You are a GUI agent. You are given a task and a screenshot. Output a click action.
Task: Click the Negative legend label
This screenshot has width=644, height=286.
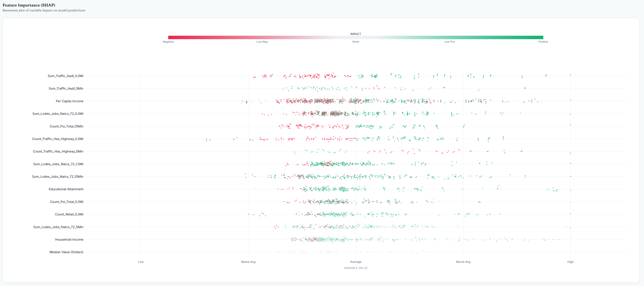tap(169, 42)
